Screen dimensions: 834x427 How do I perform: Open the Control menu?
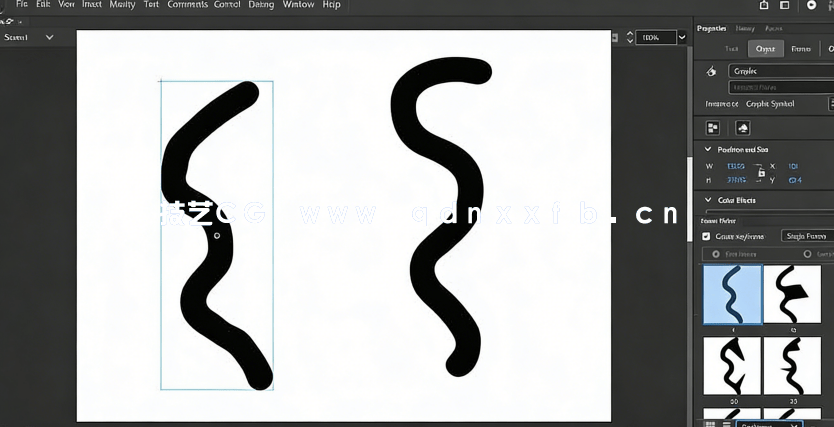(227, 4)
